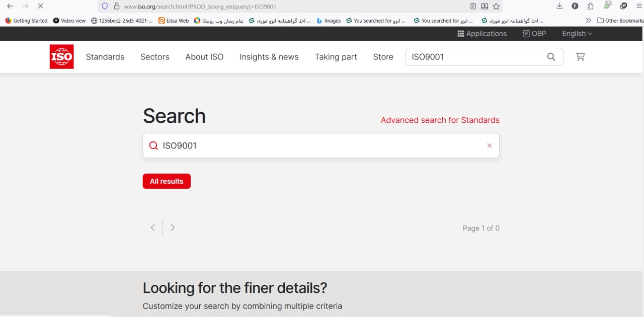The width and height of the screenshot is (644, 317).
Task: Stop the page from loading
Action: coord(40,6)
